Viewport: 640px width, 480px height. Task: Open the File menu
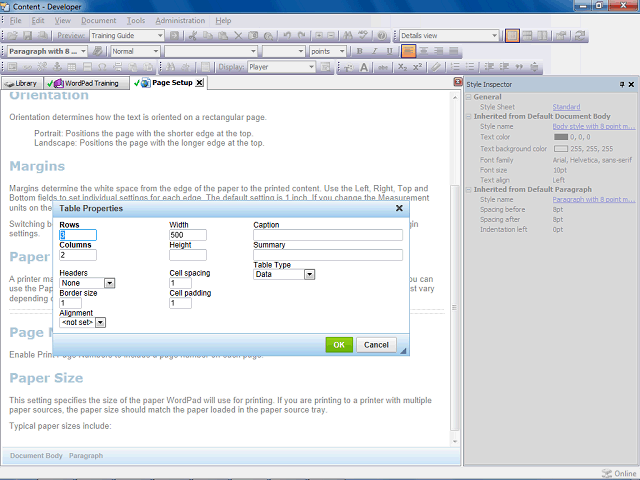(x=16, y=20)
